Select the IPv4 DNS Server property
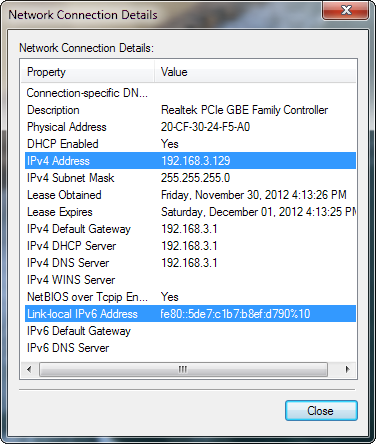This screenshot has width=376, height=444. point(68,263)
